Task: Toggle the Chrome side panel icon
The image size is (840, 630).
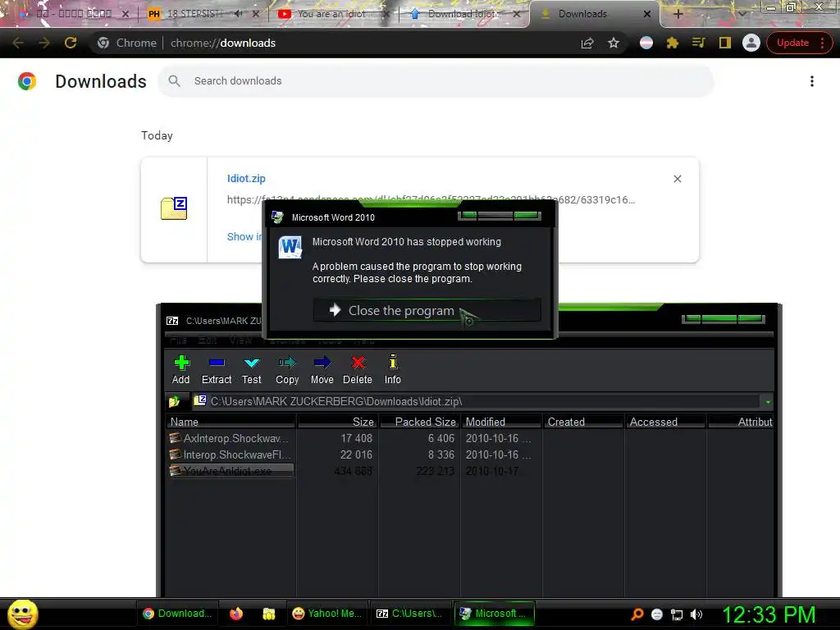Action: tap(724, 43)
